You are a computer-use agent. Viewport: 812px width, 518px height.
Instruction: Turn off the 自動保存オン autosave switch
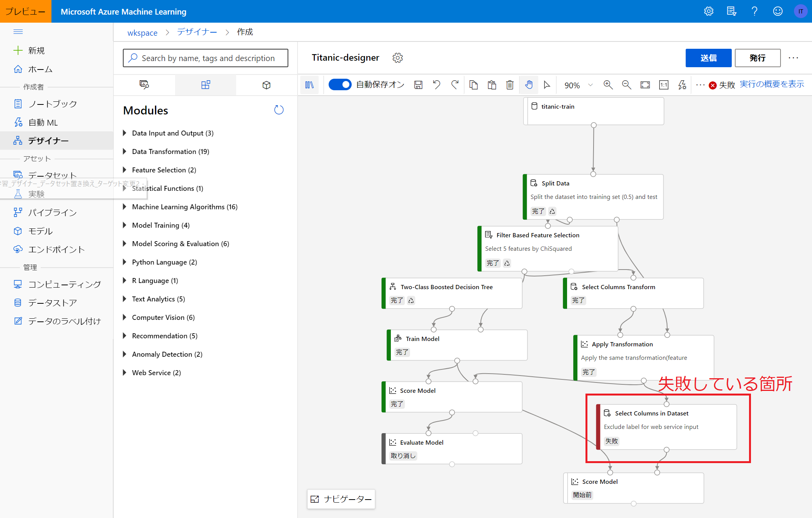coord(340,84)
